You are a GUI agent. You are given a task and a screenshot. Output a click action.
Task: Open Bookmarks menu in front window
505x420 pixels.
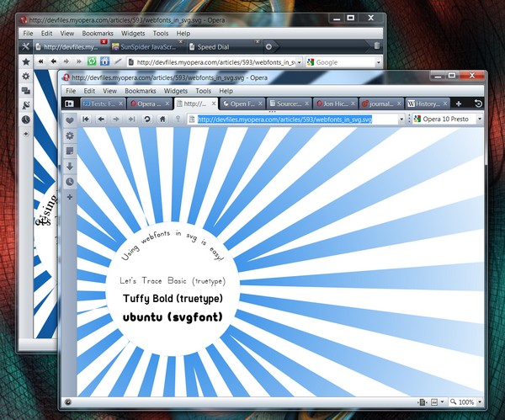140,91
